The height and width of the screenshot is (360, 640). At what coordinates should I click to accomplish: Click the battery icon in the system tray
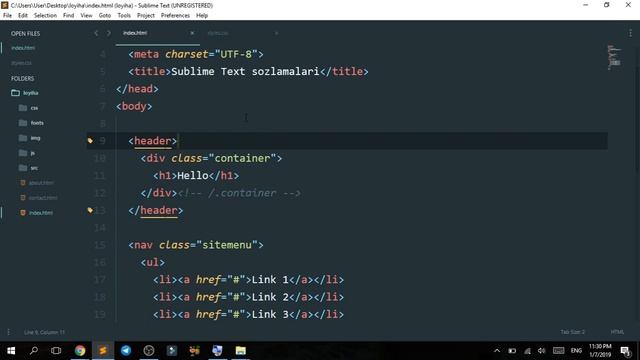pyautogui.click(x=512, y=351)
